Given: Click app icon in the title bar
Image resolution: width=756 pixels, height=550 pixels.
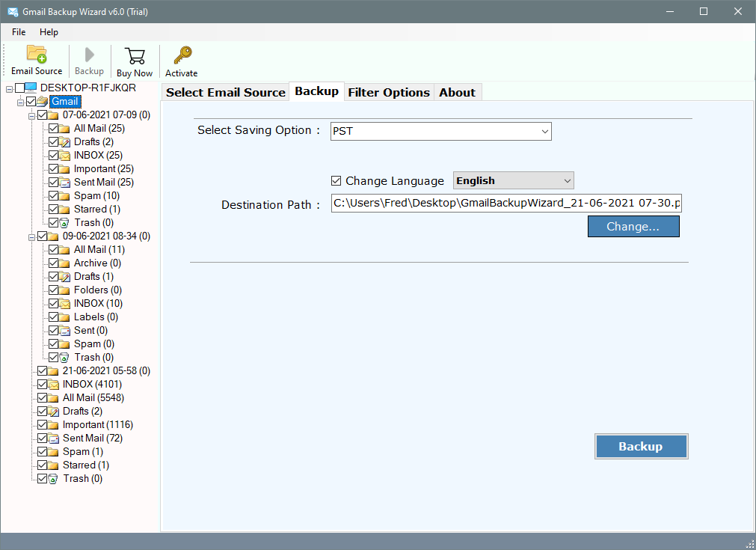Looking at the screenshot, I should [13, 11].
